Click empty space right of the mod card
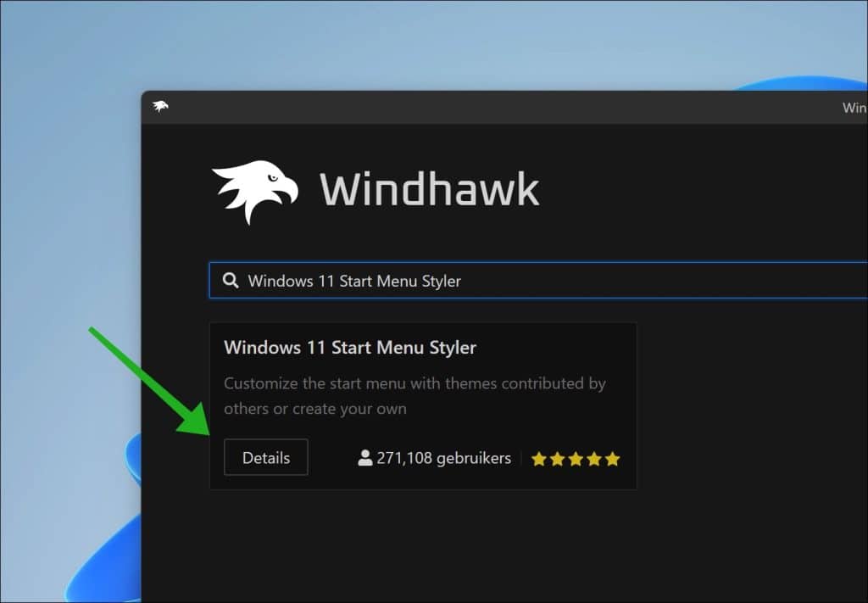 (746, 407)
